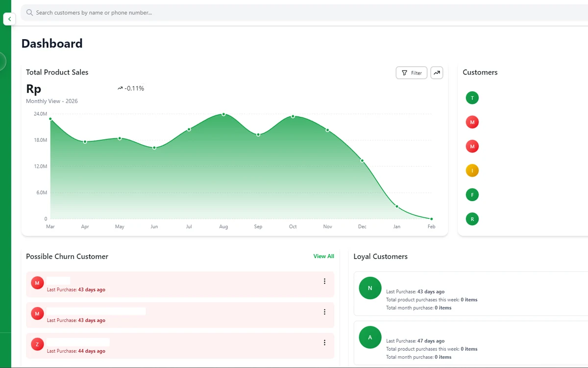The width and height of the screenshot is (588, 368).
Task: Select the green T customer avatar
Action: 472,98
